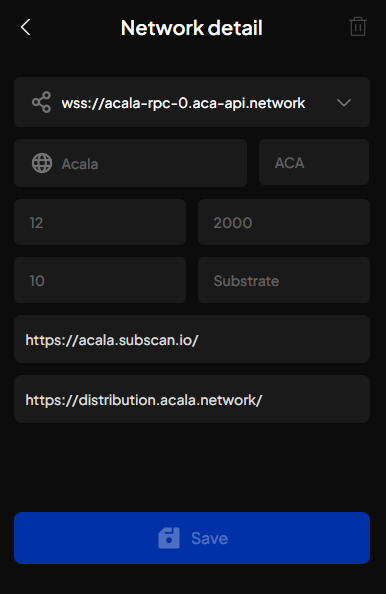Open the wss://acala-rpc-0.aca-api.network provider dropdown
Viewport: 386px width, 594px height.
(192, 102)
